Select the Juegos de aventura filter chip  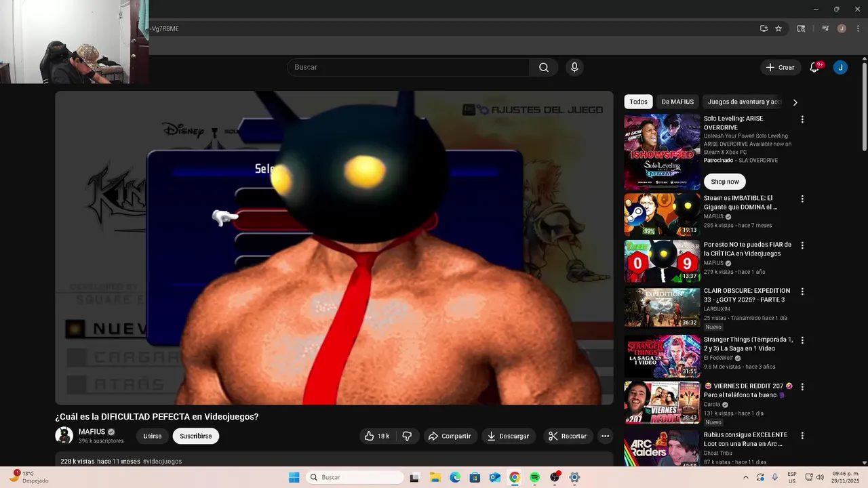745,102
